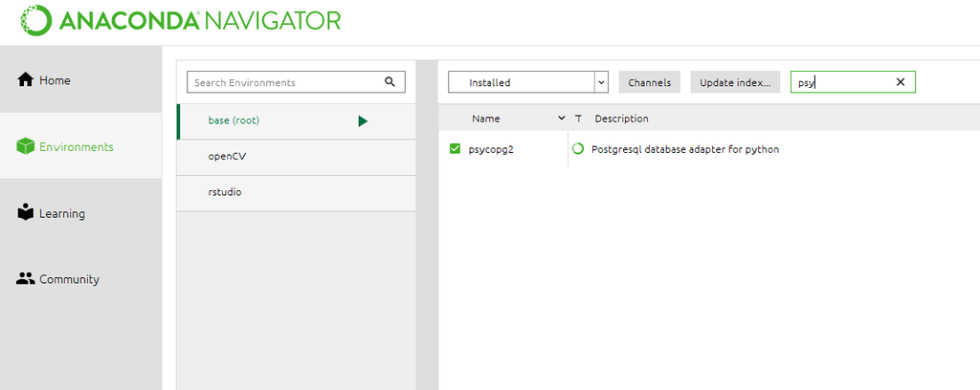Sort packages by Name column
Screen dimensions: 980x390
click(485, 119)
